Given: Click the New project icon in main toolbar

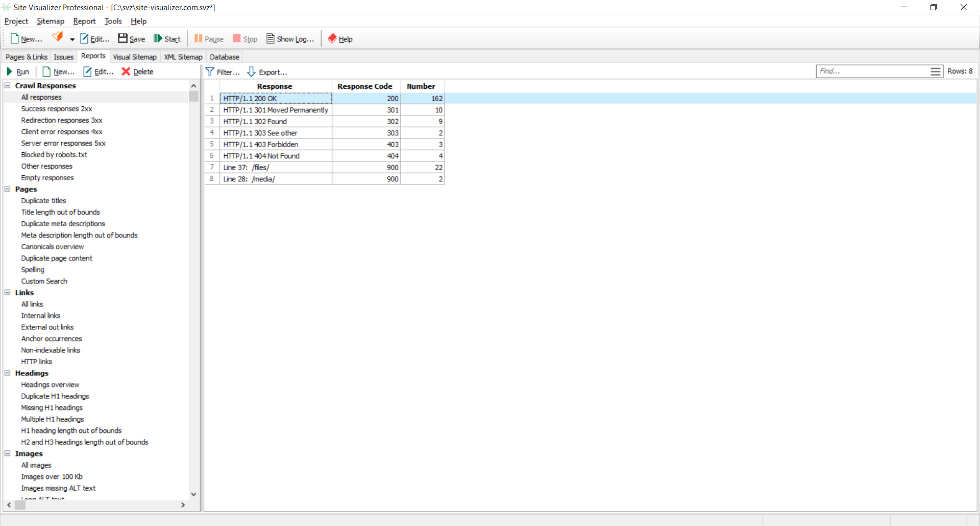Looking at the screenshot, I should [15, 39].
